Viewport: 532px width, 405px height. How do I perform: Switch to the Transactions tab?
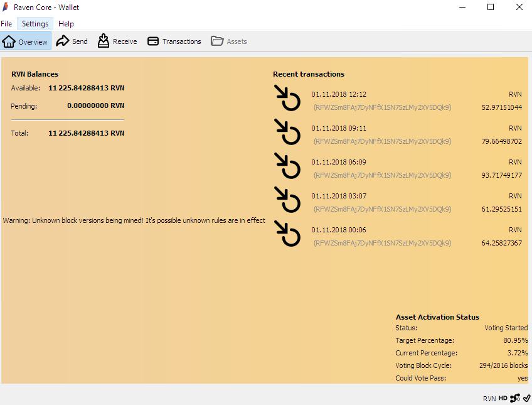tap(174, 41)
